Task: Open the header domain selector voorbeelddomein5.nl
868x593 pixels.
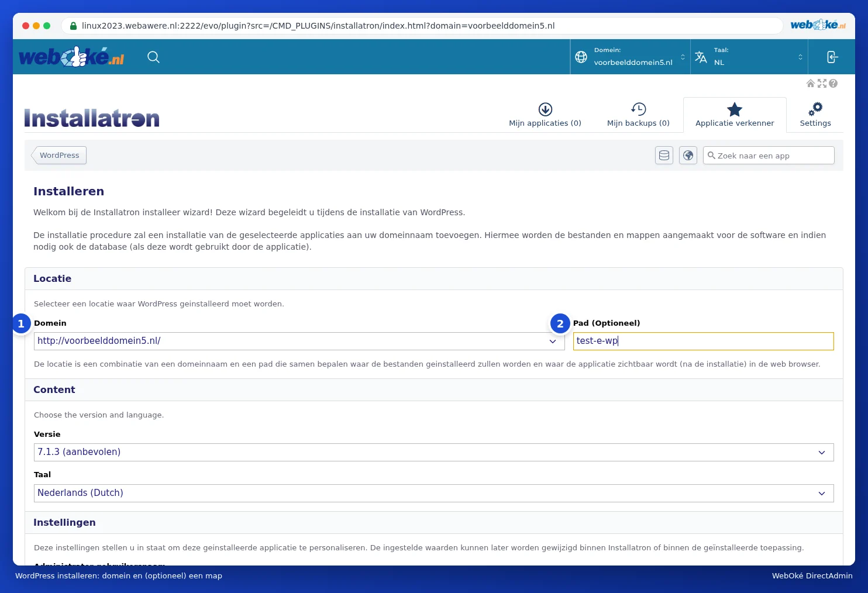Action: 631,57
